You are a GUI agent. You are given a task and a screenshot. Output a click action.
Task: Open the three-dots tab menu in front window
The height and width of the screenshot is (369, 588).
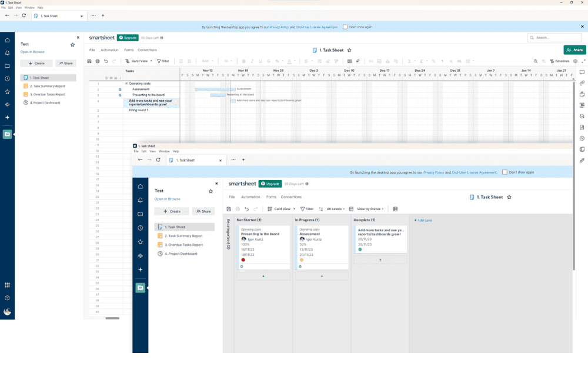click(x=233, y=160)
